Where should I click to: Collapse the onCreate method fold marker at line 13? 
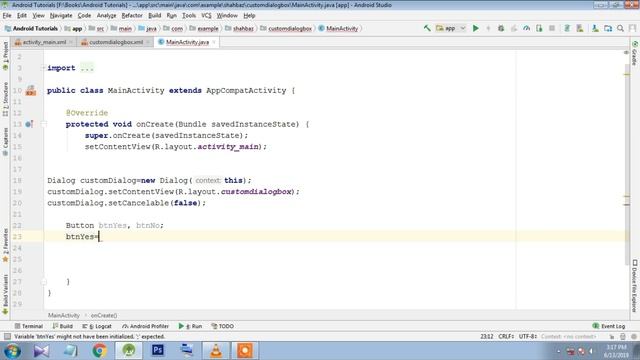[x=43, y=124]
